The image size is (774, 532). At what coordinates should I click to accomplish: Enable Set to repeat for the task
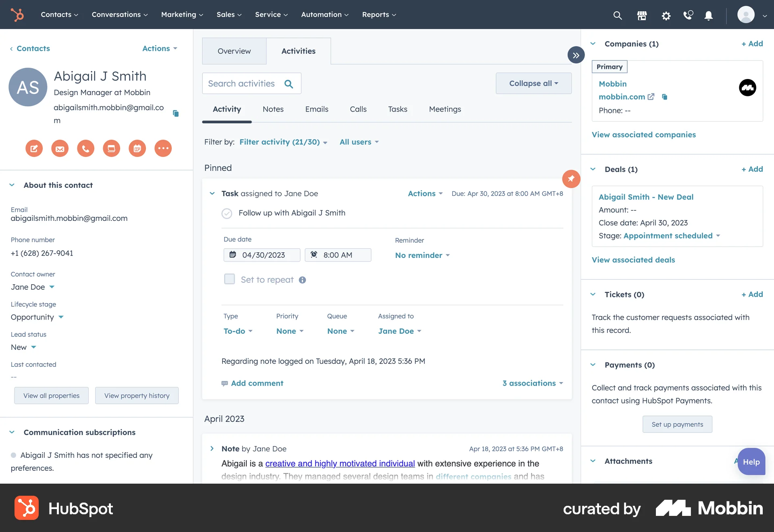[x=229, y=279]
